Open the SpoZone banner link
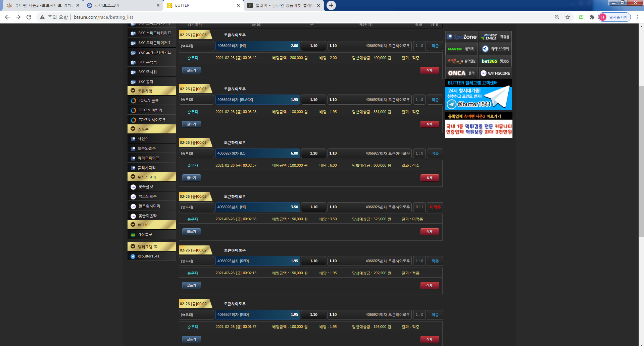644x346 pixels. 461,37
